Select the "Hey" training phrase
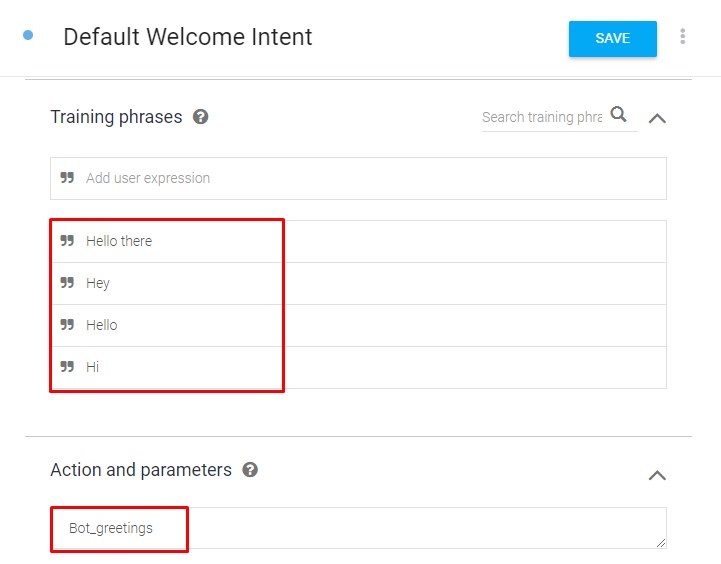 pos(98,283)
